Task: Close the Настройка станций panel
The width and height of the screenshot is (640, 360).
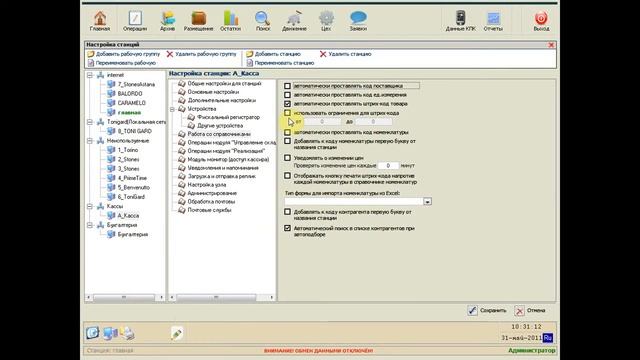Action: click(551, 45)
